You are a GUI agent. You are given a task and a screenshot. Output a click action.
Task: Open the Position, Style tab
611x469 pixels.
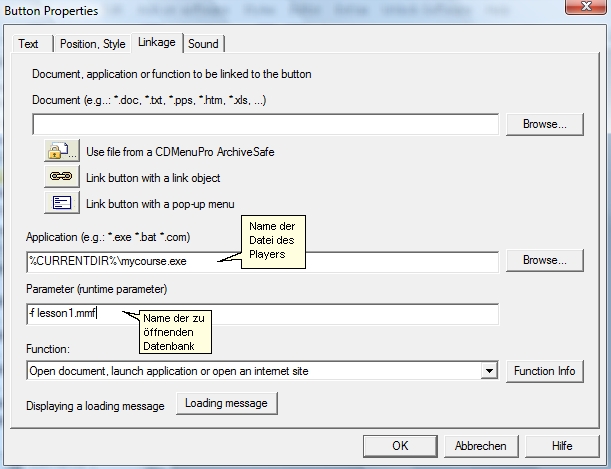click(x=92, y=44)
